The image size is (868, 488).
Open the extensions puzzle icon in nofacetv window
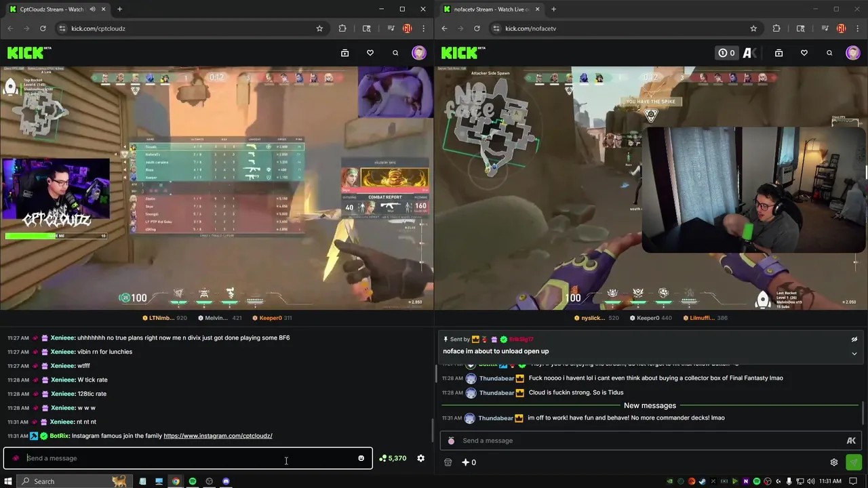coord(776,28)
